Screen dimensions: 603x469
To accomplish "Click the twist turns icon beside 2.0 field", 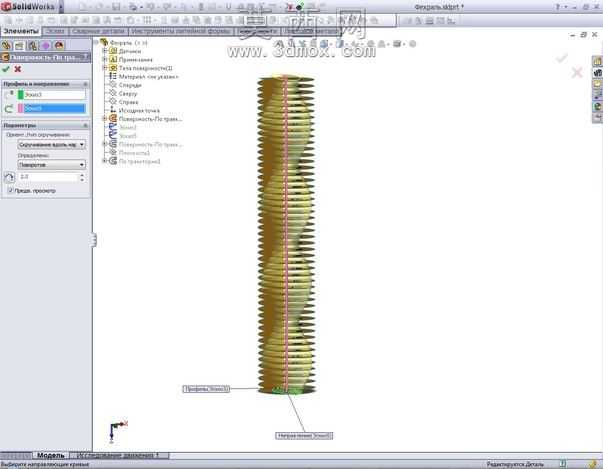I will pos(9,177).
